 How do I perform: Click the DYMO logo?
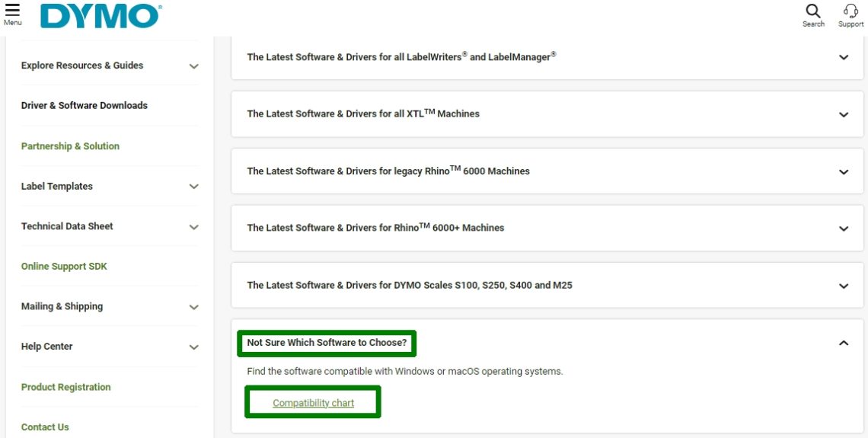[x=101, y=17]
